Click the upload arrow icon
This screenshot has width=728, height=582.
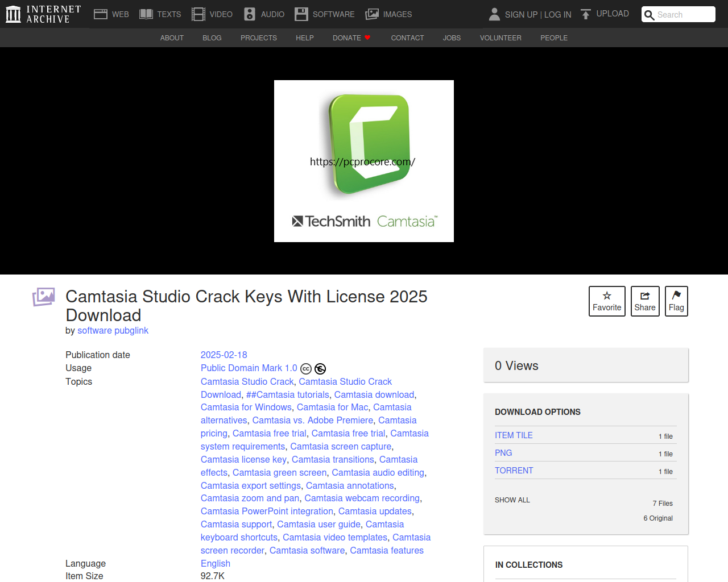pos(586,14)
